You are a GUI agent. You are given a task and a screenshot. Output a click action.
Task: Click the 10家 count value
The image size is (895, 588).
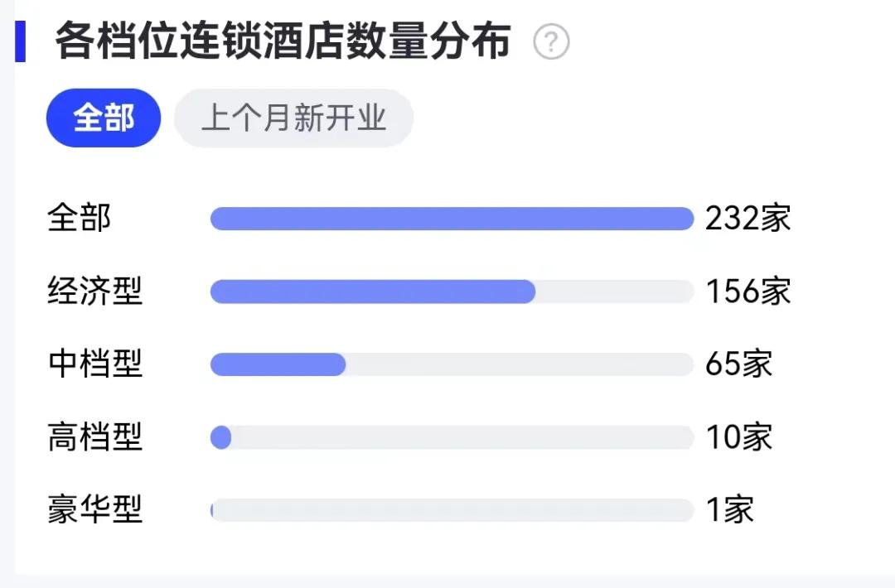pos(738,437)
